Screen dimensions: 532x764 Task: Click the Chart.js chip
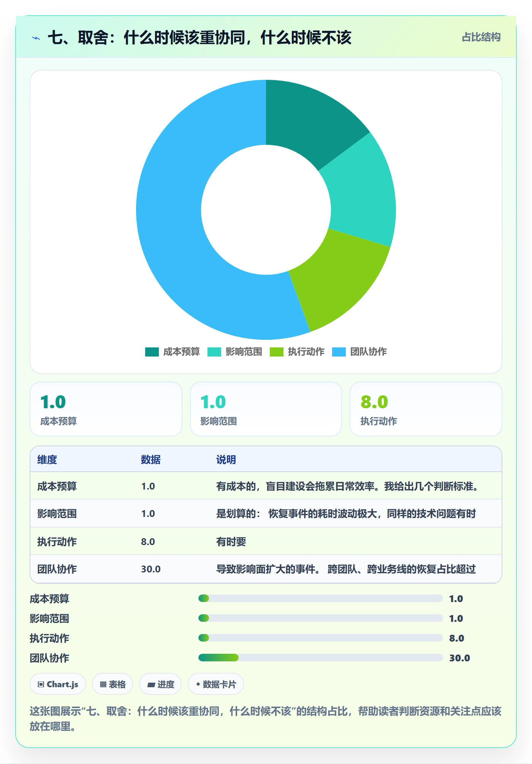tap(58, 684)
